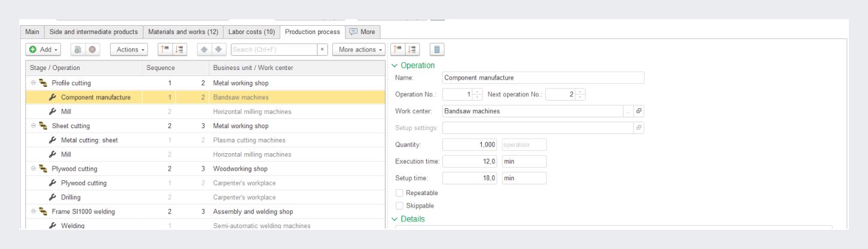Open the More tab
868x249 pixels.
pyautogui.click(x=362, y=32)
